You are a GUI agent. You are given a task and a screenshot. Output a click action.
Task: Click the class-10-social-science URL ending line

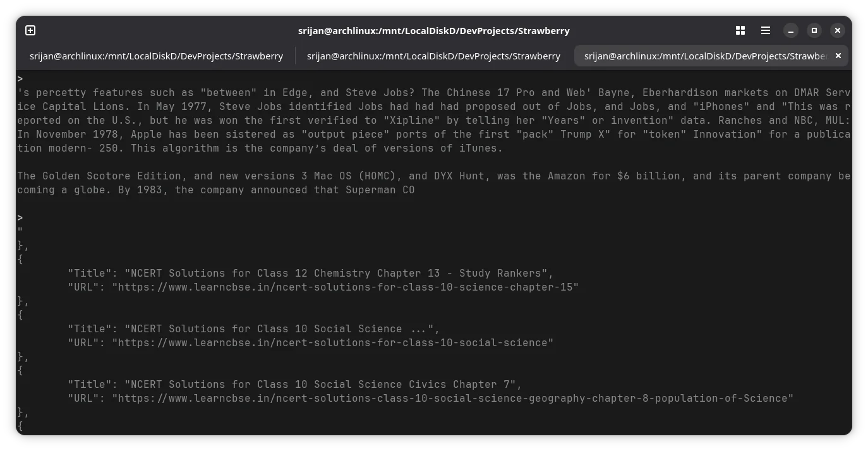point(332,343)
